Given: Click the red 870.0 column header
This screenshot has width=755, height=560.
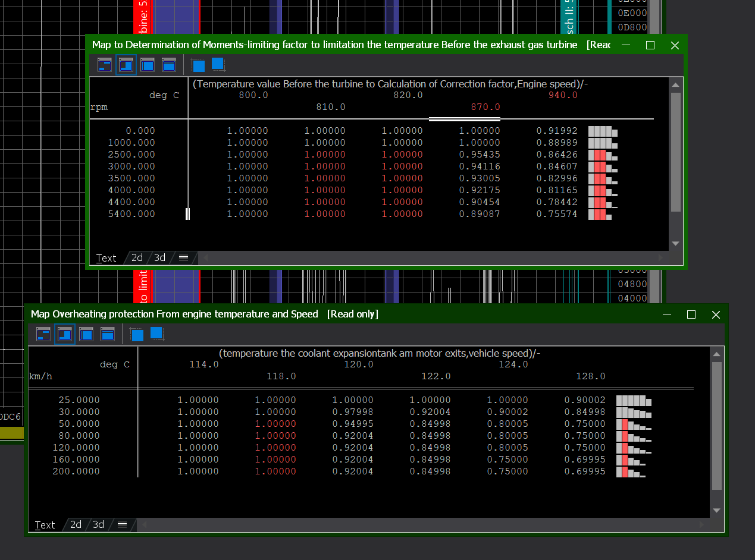Looking at the screenshot, I should (x=485, y=107).
